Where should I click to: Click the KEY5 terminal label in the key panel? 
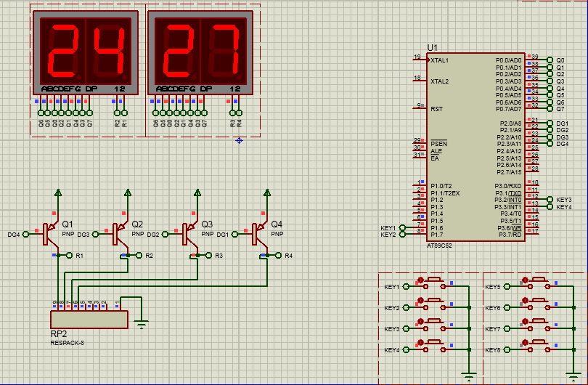[493, 287]
